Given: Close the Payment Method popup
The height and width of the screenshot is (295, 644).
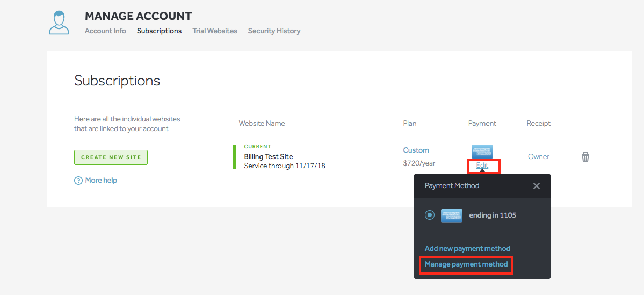Looking at the screenshot, I should 537,186.
